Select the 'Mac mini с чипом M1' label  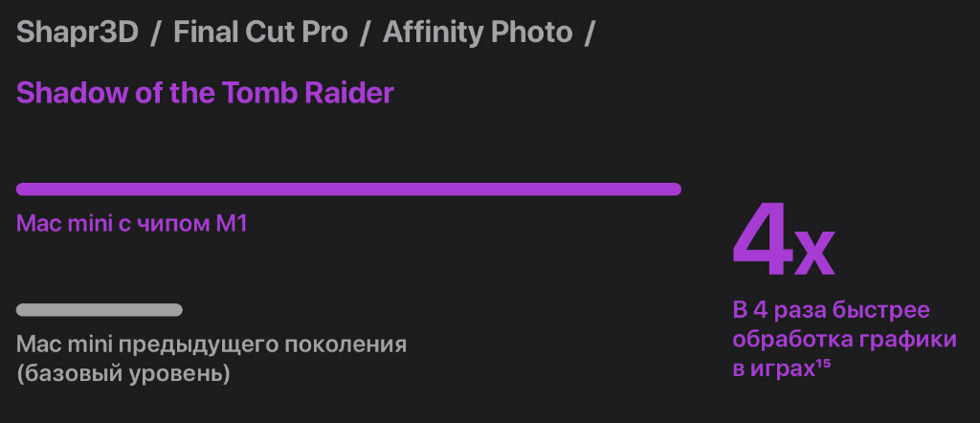pyautogui.click(x=132, y=224)
